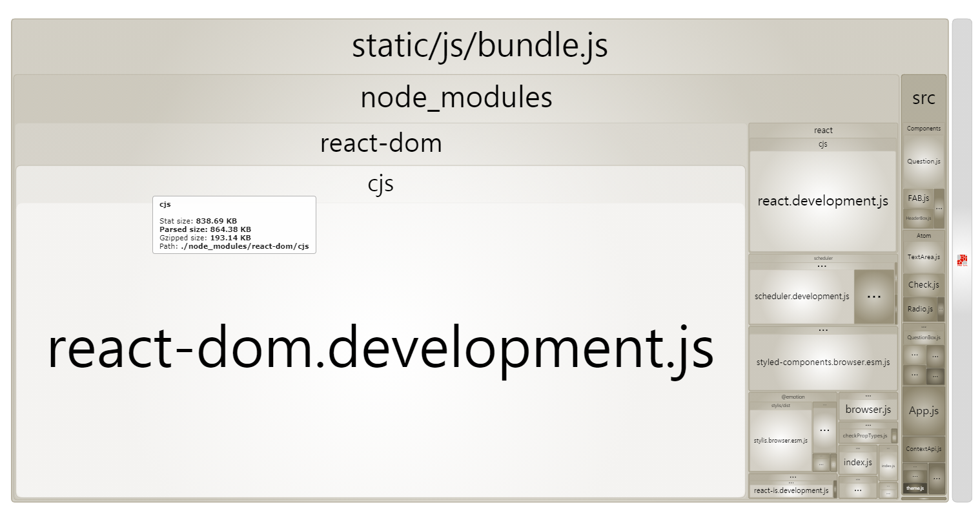Image resolution: width=980 pixels, height=524 pixels.
Task: Click the @emotion package header
Action: tap(793, 397)
